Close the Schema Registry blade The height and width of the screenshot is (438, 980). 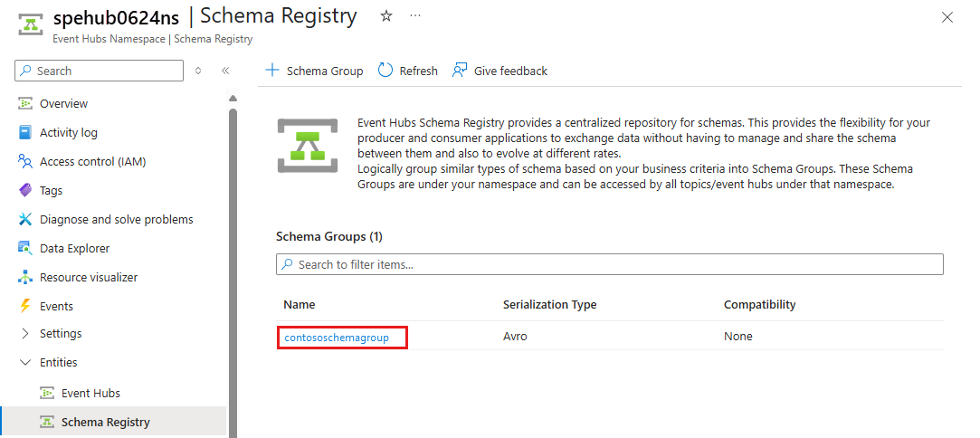[x=947, y=17]
